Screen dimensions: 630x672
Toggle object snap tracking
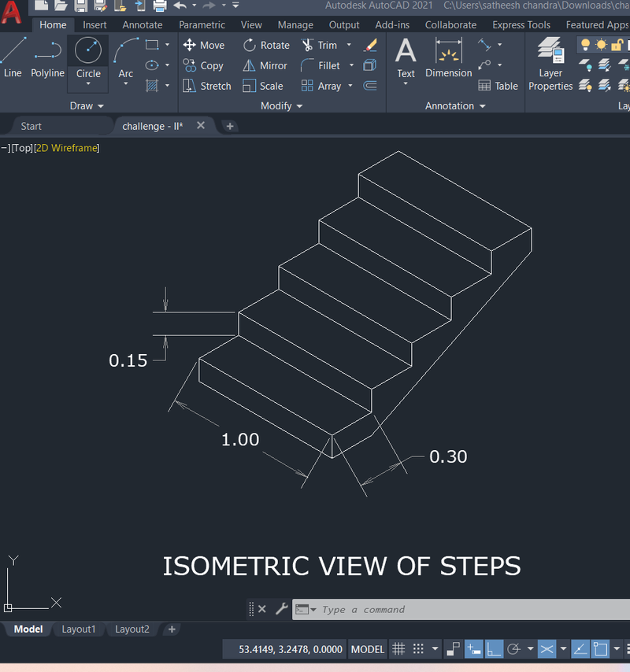(580, 649)
